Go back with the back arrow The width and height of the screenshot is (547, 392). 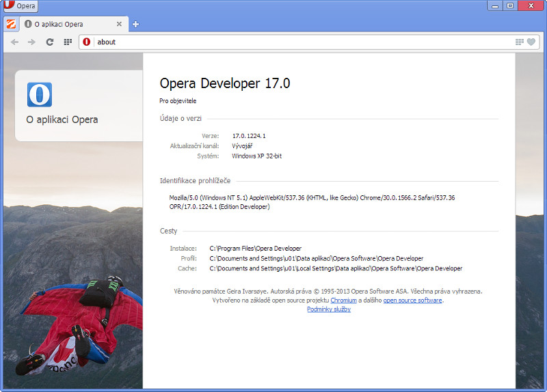click(x=14, y=42)
